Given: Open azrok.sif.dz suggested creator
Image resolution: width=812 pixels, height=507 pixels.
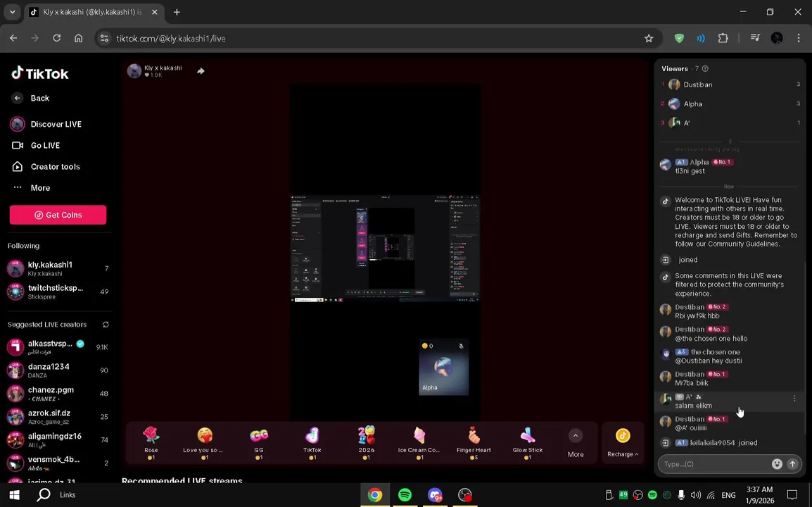Looking at the screenshot, I should (x=58, y=417).
